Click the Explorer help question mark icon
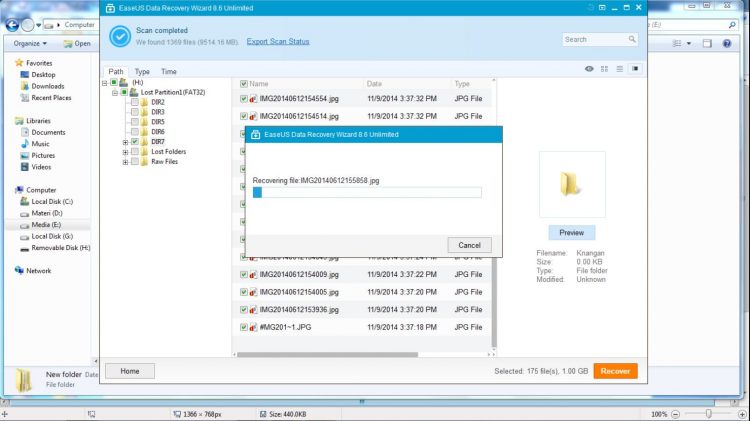The height and width of the screenshot is (421, 750). (x=727, y=44)
